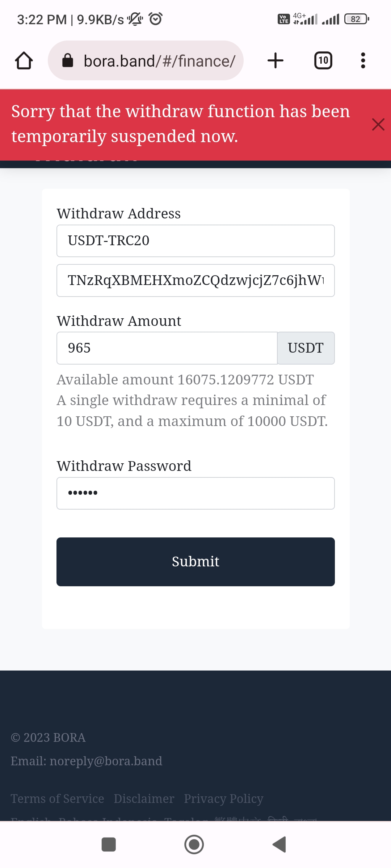391x868 pixels.
Task: Tap the lock icon in address bar
Action: tap(68, 61)
